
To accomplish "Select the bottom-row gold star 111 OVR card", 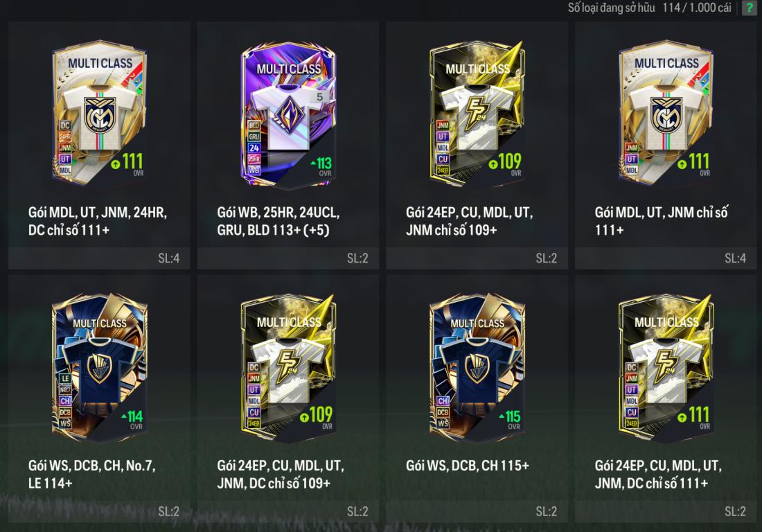I will [666, 368].
